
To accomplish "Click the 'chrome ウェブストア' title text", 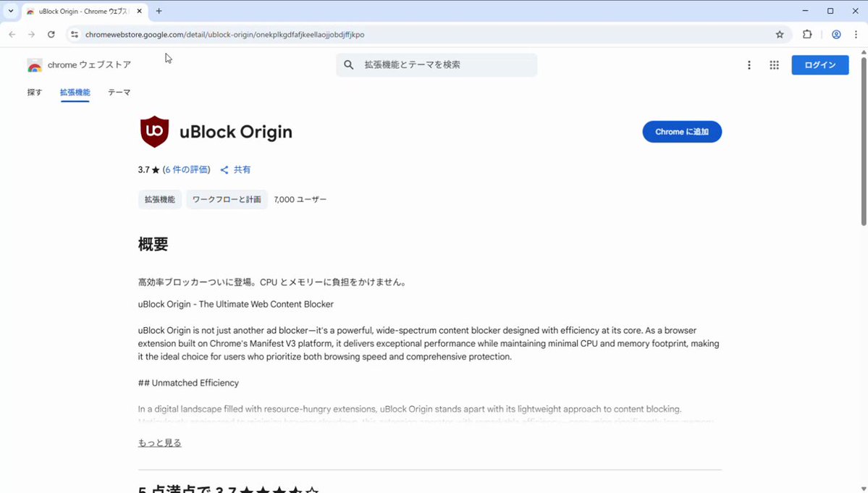I will (x=89, y=64).
